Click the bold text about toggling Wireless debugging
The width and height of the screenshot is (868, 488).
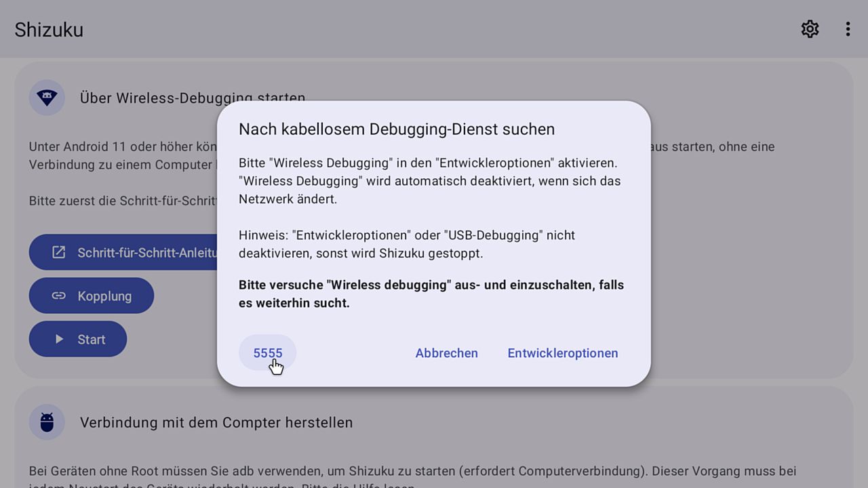pyautogui.click(x=431, y=294)
